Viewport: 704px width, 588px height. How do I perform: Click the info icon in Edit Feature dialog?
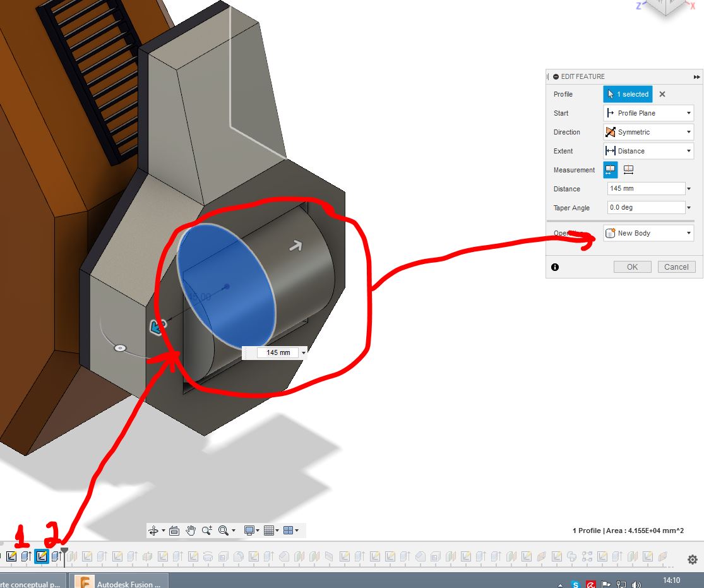point(555,267)
